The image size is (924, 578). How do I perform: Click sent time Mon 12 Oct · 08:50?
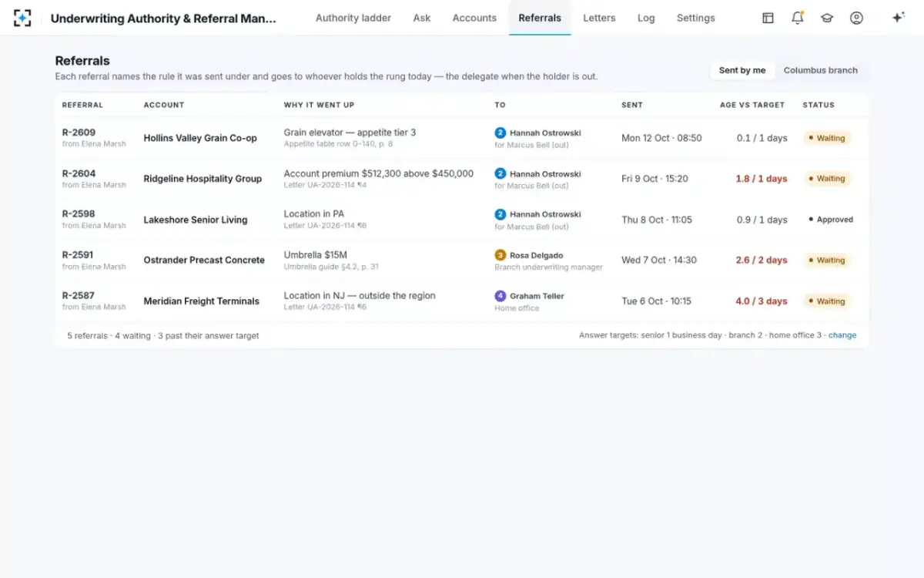(661, 138)
